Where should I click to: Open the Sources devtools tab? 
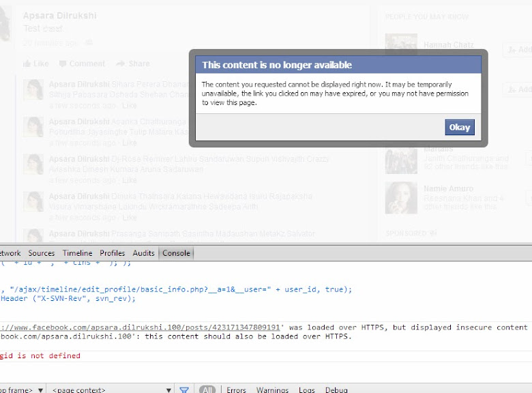(42, 253)
